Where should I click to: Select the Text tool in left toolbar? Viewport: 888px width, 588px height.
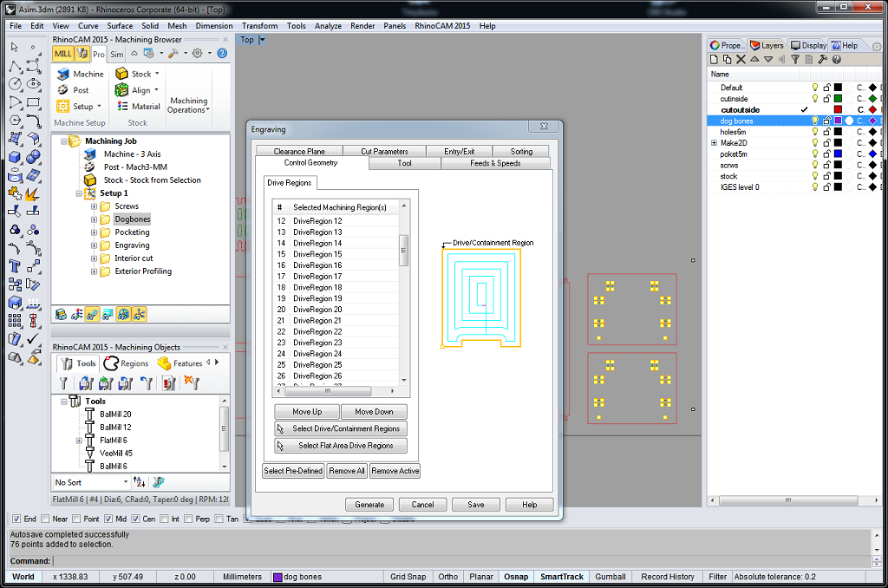point(15,266)
